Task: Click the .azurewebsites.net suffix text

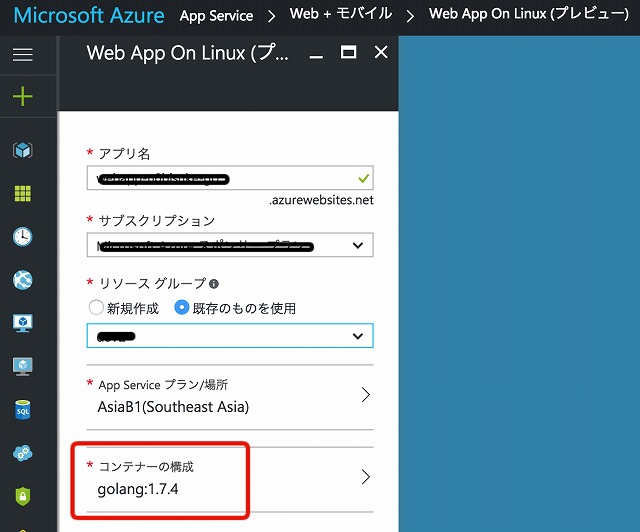Action: (x=321, y=200)
